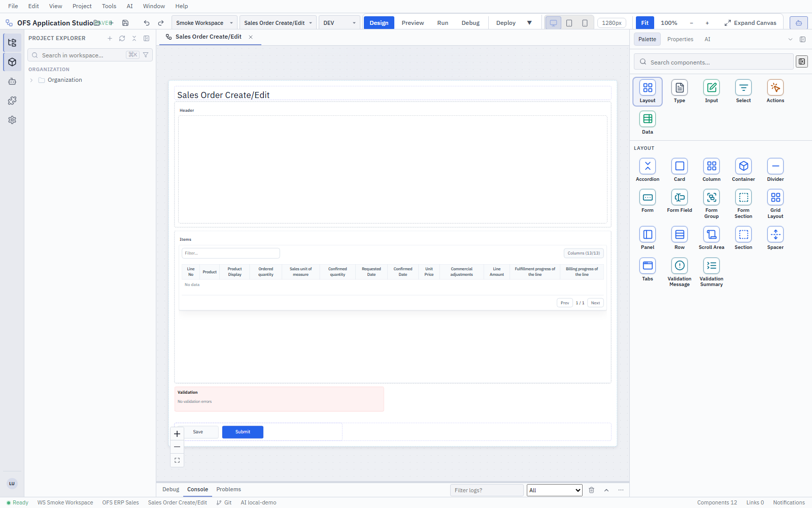The image size is (812, 508).
Task: Expand the Organization tree node
Action: (x=31, y=80)
